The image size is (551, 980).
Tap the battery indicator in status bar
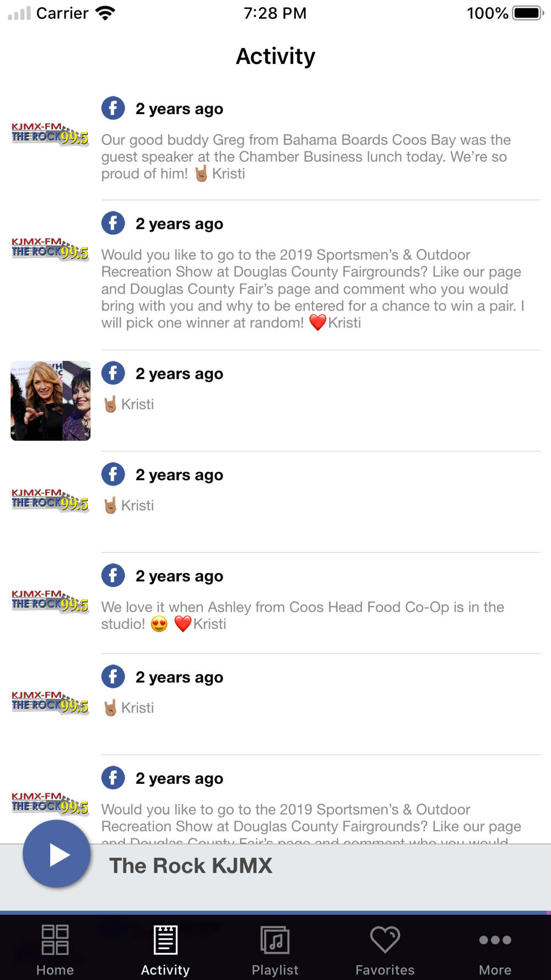tap(528, 13)
